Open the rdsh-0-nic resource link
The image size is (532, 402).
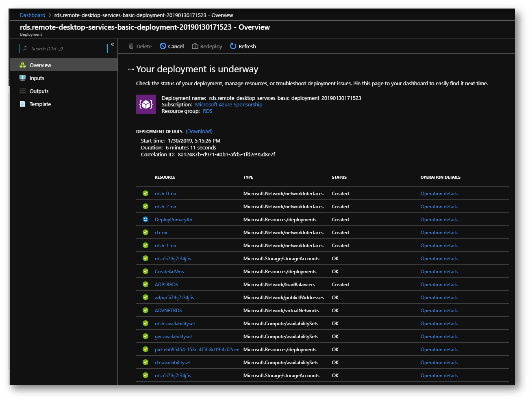click(166, 194)
